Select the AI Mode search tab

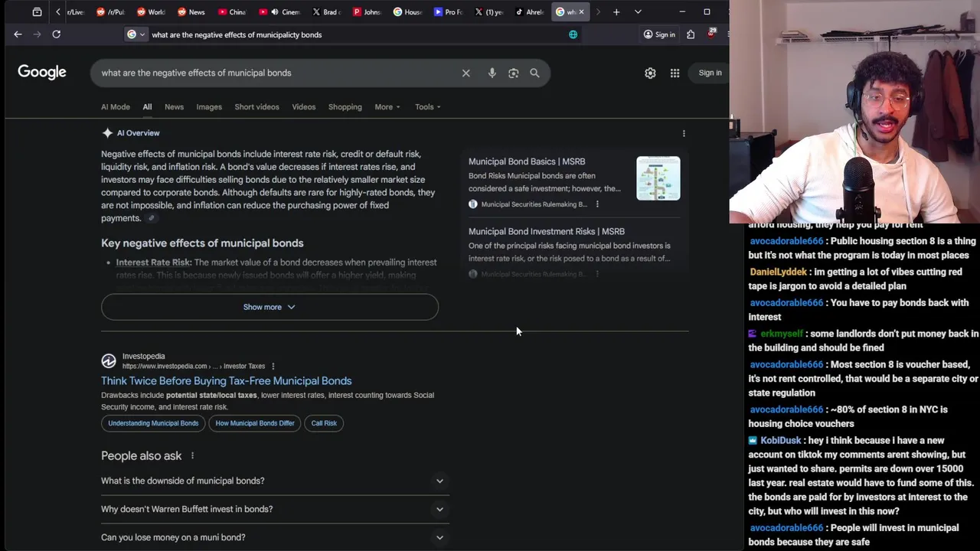click(116, 107)
